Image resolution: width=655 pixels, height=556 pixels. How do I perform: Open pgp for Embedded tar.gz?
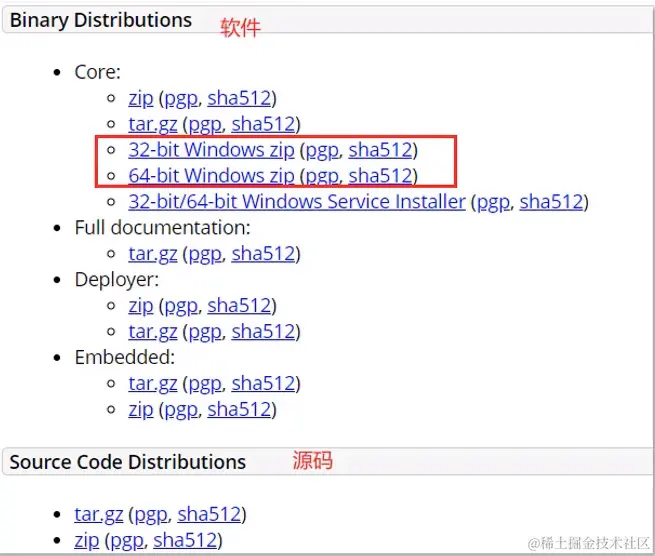pyautogui.click(x=205, y=384)
